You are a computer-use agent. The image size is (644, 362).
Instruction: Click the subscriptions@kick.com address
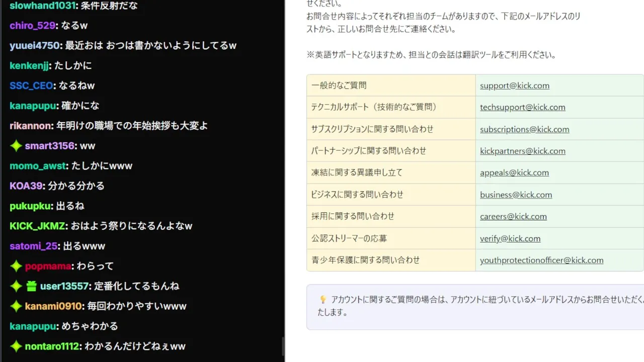pyautogui.click(x=525, y=129)
